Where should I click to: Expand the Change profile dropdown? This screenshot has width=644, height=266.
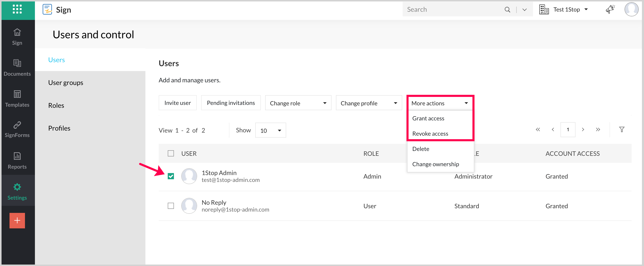(369, 103)
